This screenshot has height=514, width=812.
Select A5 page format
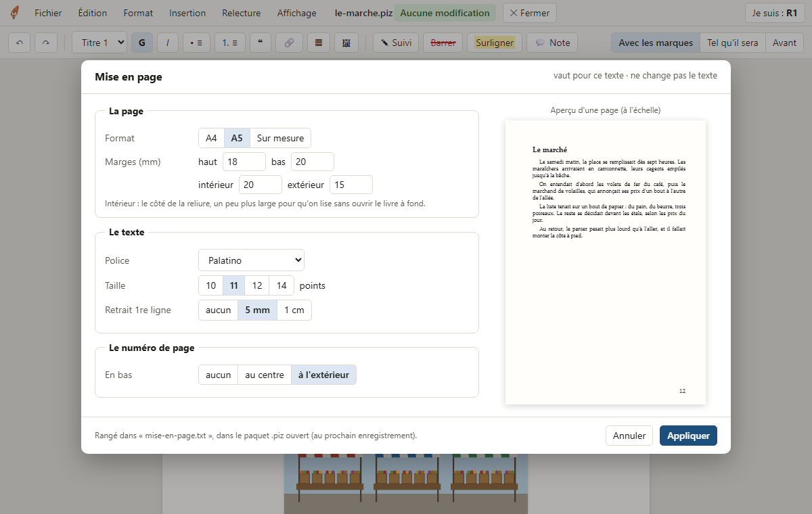click(x=237, y=138)
